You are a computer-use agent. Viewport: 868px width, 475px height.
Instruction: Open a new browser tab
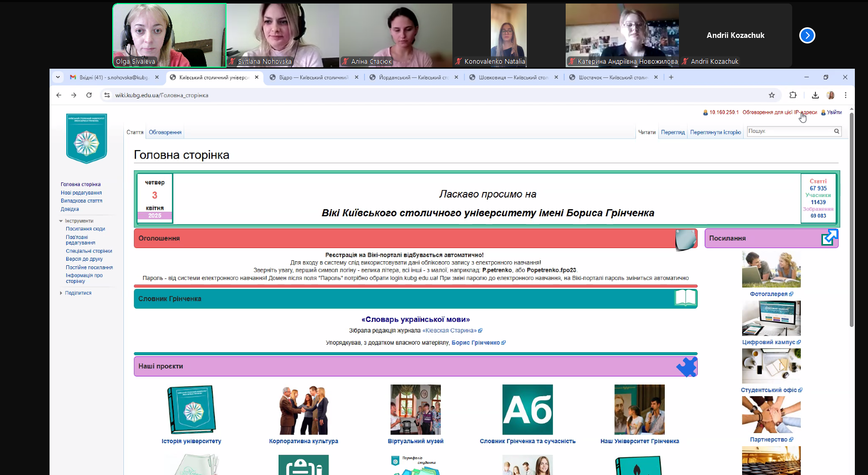(671, 77)
